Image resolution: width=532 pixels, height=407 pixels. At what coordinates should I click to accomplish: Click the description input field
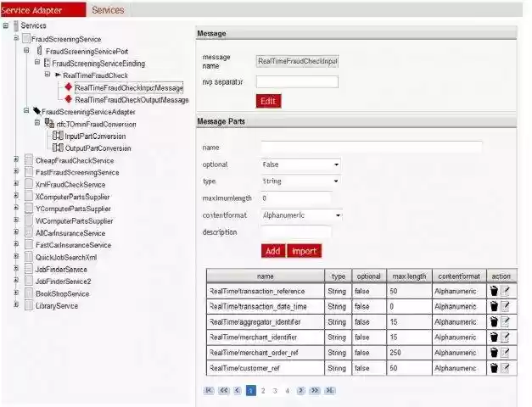tap(296, 232)
